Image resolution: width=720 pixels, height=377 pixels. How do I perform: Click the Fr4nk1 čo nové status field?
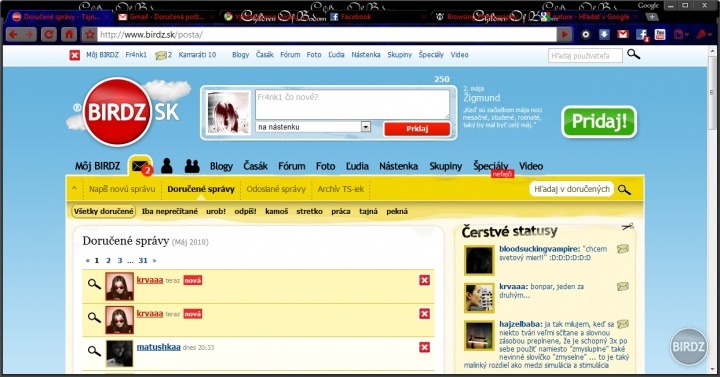[352, 104]
